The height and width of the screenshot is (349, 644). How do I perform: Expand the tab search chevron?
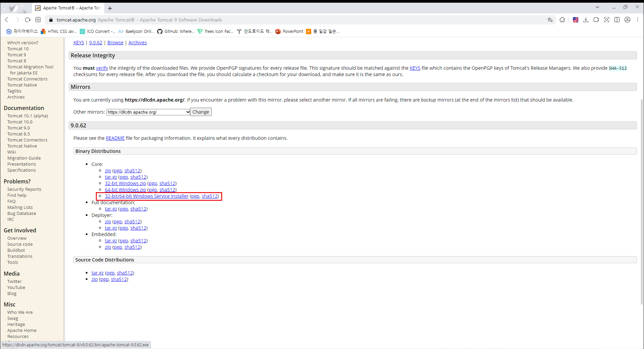(597, 7)
